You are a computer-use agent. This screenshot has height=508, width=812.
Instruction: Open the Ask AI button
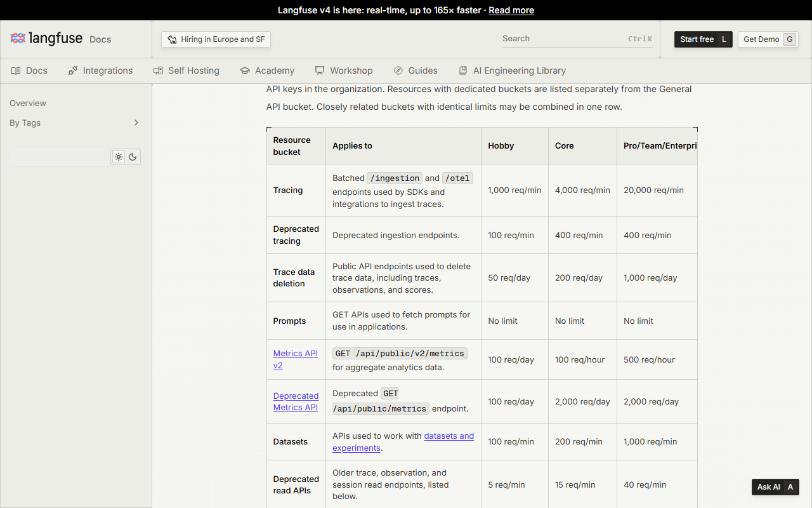pos(775,487)
